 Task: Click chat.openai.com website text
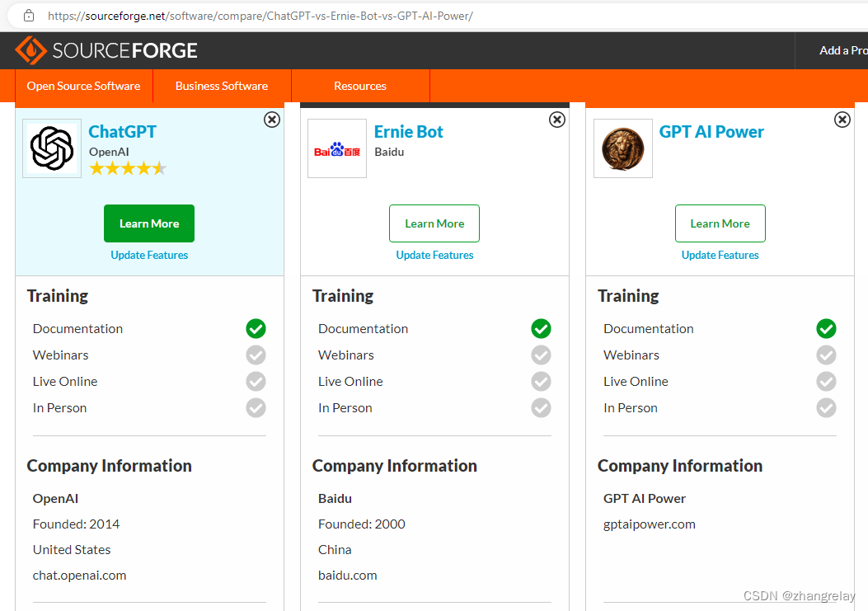coord(79,576)
